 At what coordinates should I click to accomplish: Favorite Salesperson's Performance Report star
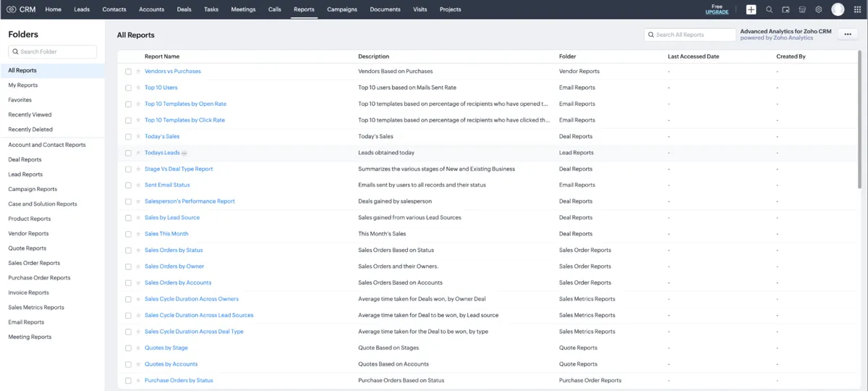coord(138,201)
